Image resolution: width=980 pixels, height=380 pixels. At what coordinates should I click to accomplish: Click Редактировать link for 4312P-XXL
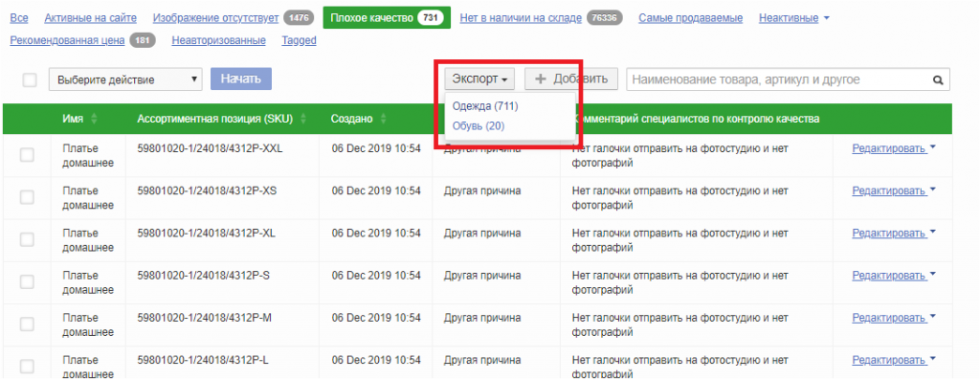tap(888, 148)
